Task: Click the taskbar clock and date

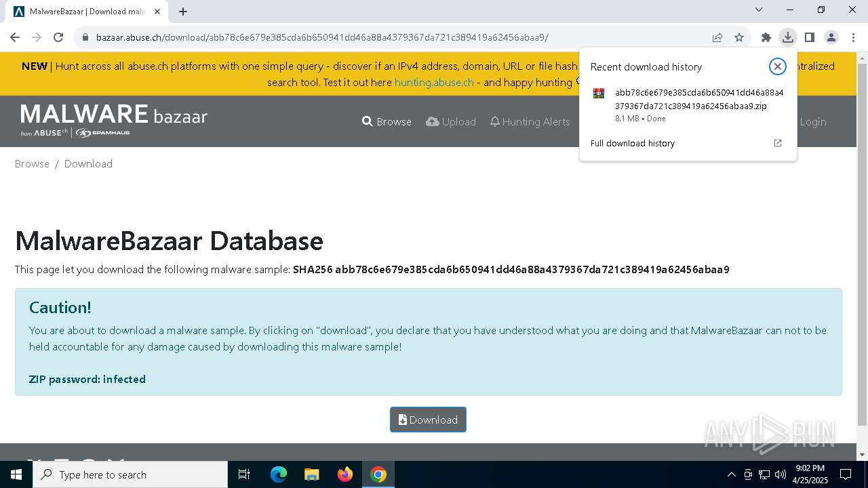Action: (810, 474)
